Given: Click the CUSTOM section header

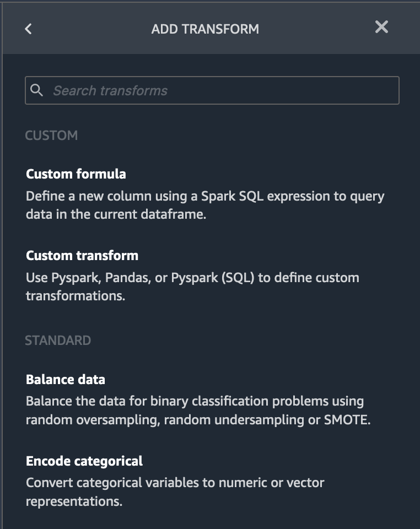Looking at the screenshot, I should pyautogui.click(x=51, y=135).
